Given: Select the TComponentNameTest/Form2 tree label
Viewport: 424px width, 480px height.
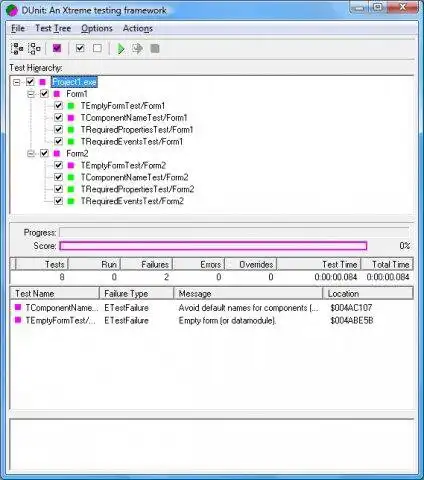Looking at the screenshot, I should pos(134,177).
